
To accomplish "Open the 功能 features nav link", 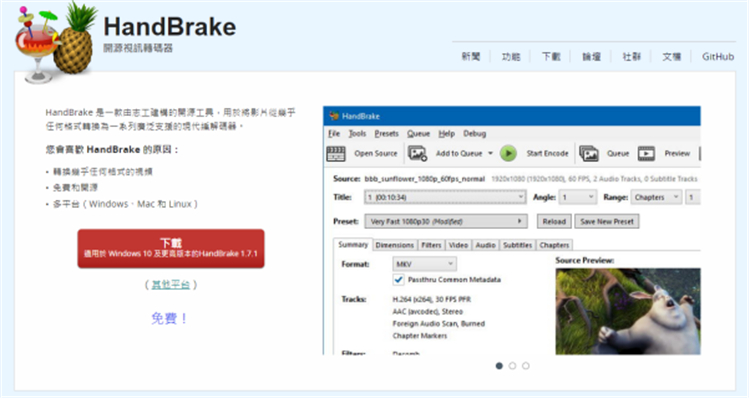I will (x=511, y=56).
